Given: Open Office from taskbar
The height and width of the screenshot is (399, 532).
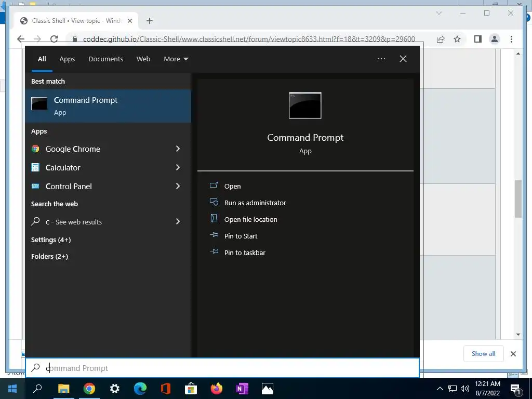Looking at the screenshot, I should point(166,389).
